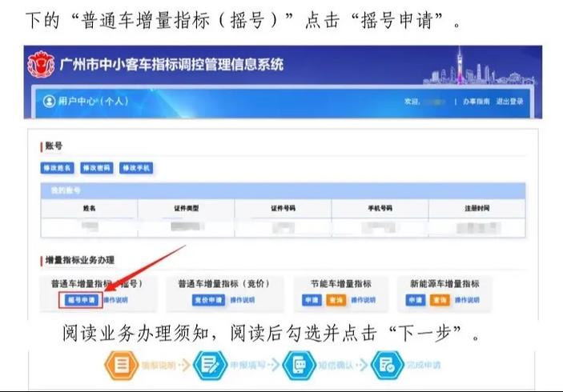The width and height of the screenshot is (563, 392).
Task: Click blue 申请 button under 新能源车增量指标
Action: [416, 300]
